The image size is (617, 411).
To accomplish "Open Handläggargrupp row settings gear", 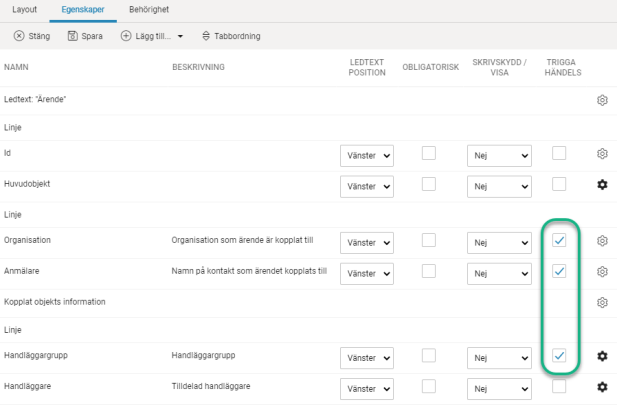I will click(602, 356).
